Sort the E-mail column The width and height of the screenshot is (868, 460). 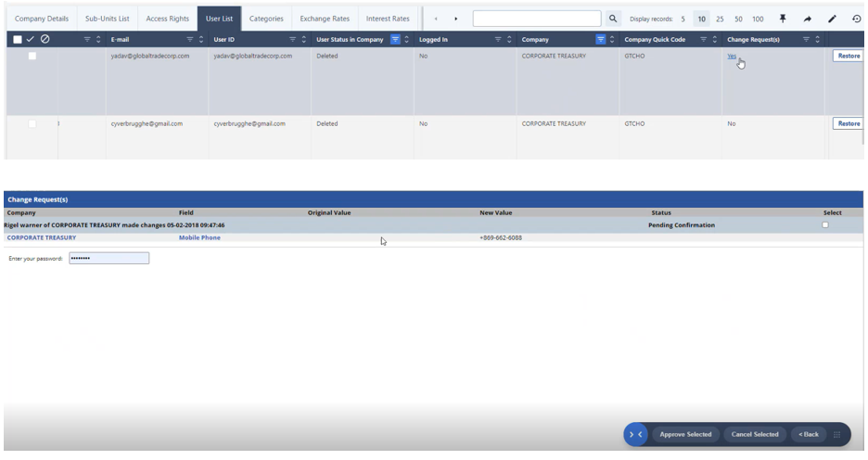coord(201,39)
